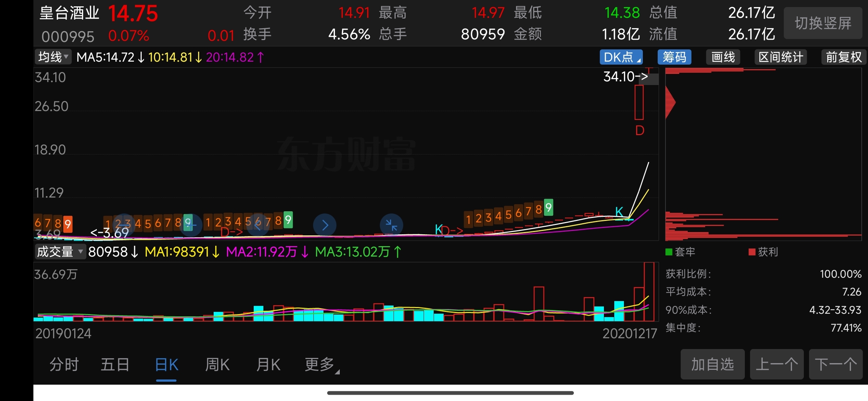Toggle the DK点 indicator
The image size is (868, 401).
click(621, 57)
